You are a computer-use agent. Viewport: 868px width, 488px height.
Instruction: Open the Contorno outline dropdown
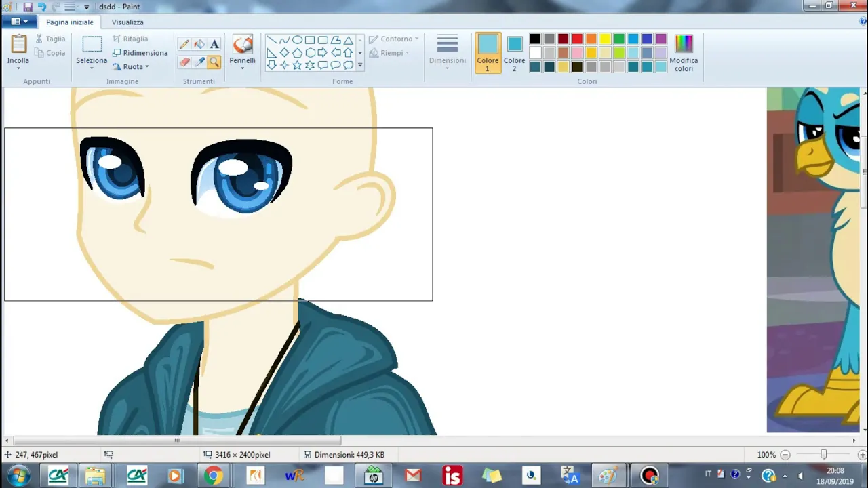point(393,39)
